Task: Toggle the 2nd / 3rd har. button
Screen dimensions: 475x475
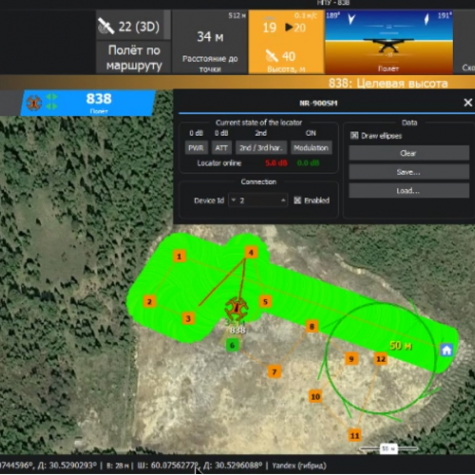Action: coord(261,148)
